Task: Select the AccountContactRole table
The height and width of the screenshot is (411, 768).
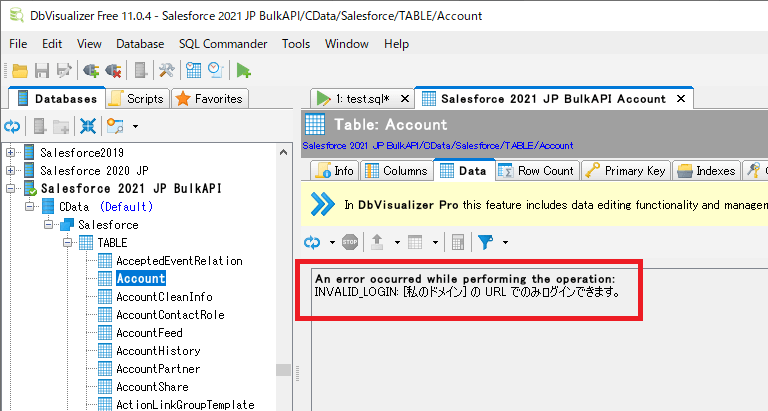Action: point(170,314)
